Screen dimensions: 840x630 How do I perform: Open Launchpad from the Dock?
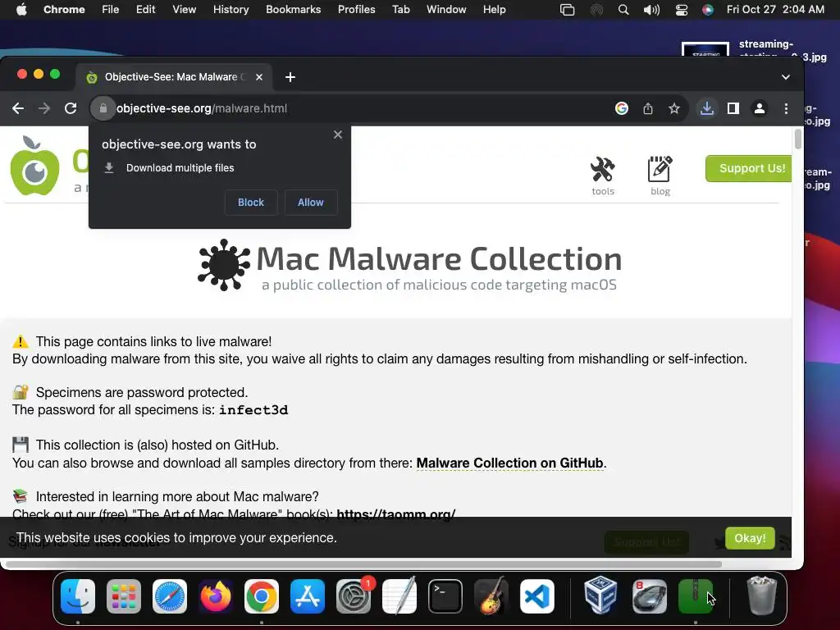pos(124,596)
